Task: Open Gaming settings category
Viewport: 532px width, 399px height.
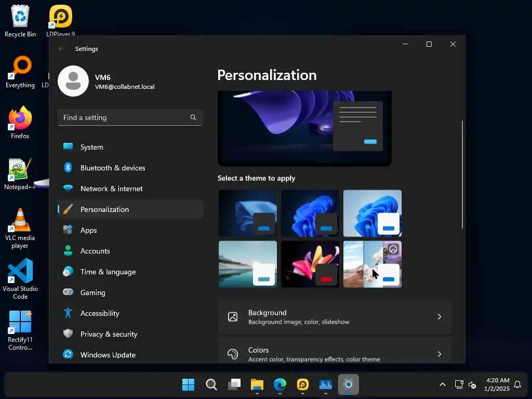Action: click(x=130, y=292)
